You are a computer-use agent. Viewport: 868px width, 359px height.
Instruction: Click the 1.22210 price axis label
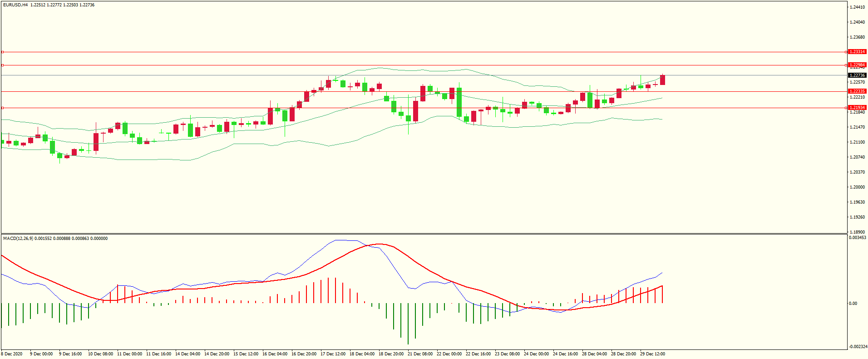coord(857,97)
